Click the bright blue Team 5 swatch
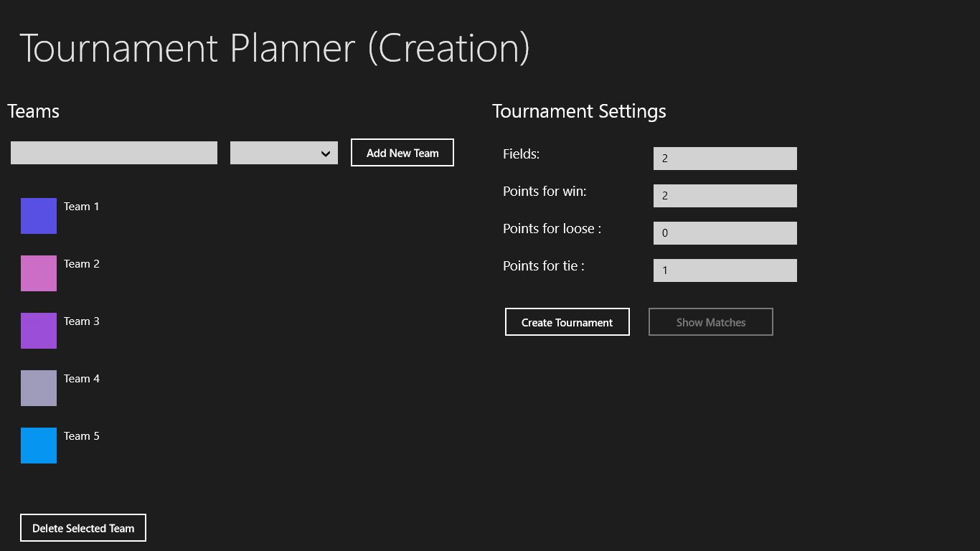980x551 pixels. 39,446
